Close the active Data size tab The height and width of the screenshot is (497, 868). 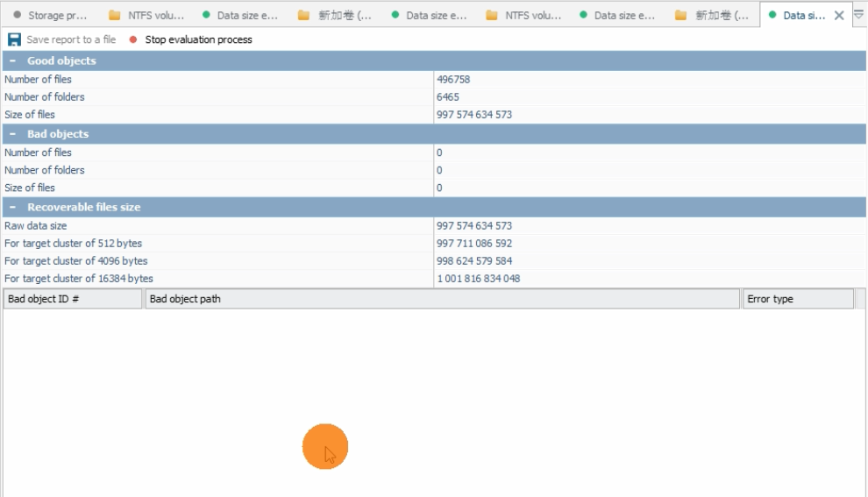[x=839, y=16]
